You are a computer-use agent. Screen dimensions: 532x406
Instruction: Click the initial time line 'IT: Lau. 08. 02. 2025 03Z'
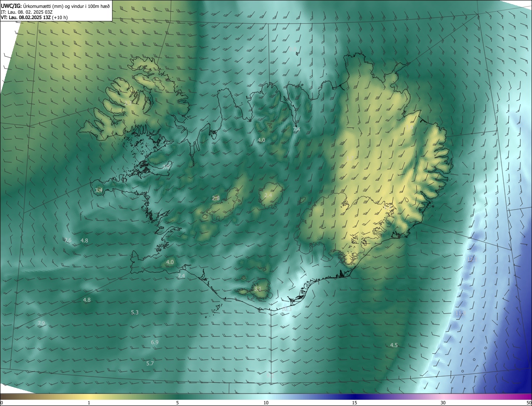(27, 12)
